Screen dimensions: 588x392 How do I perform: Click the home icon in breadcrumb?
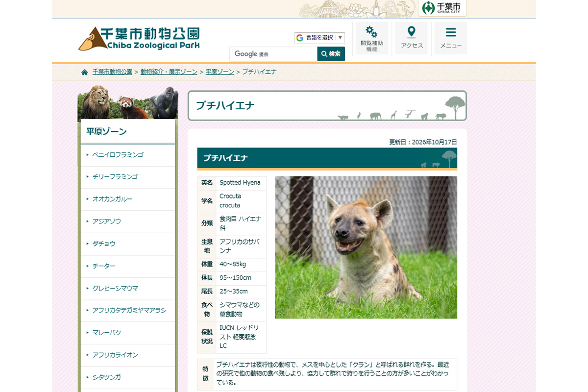(x=85, y=72)
